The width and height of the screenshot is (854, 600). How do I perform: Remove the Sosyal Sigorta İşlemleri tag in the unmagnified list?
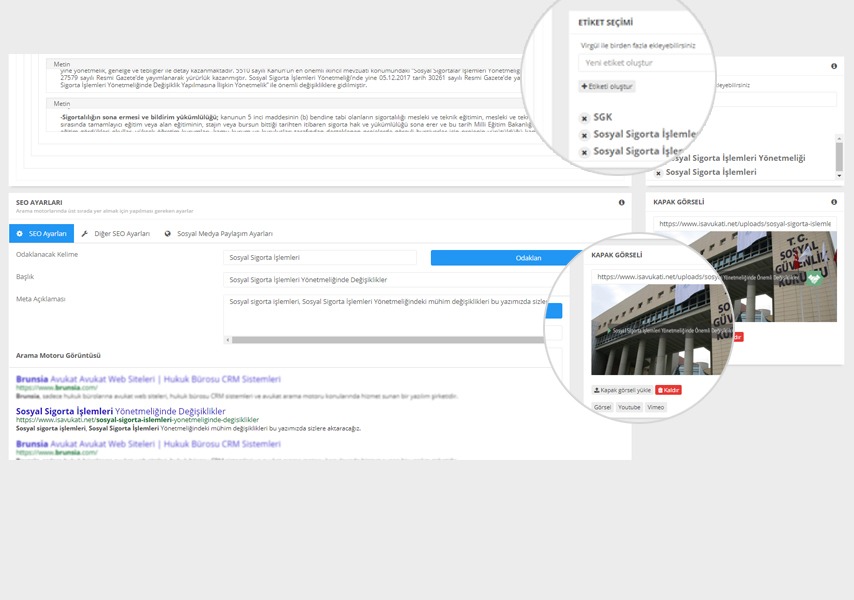(x=658, y=173)
